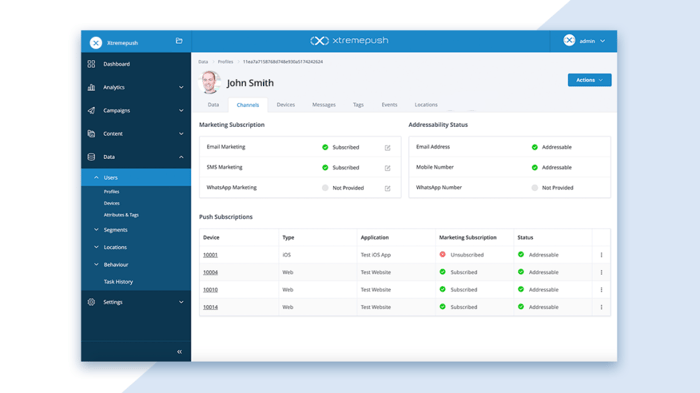Switch to the Devices tab

click(x=286, y=105)
